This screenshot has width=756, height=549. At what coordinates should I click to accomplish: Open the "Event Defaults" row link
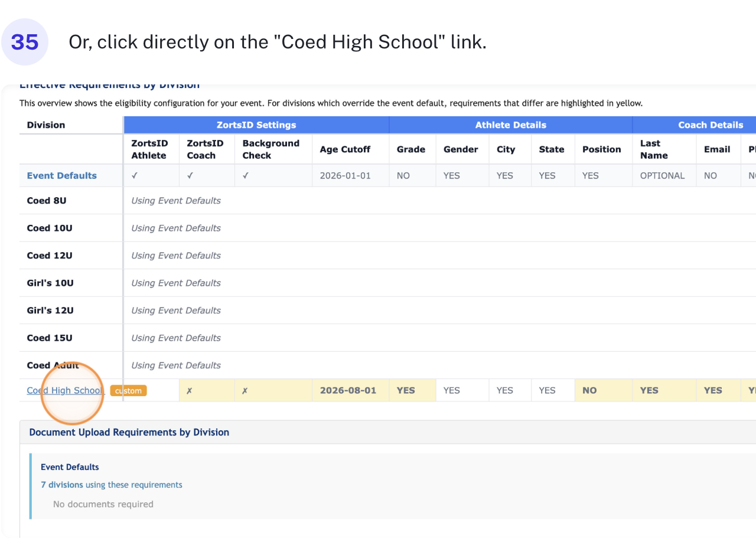click(61, 175)
